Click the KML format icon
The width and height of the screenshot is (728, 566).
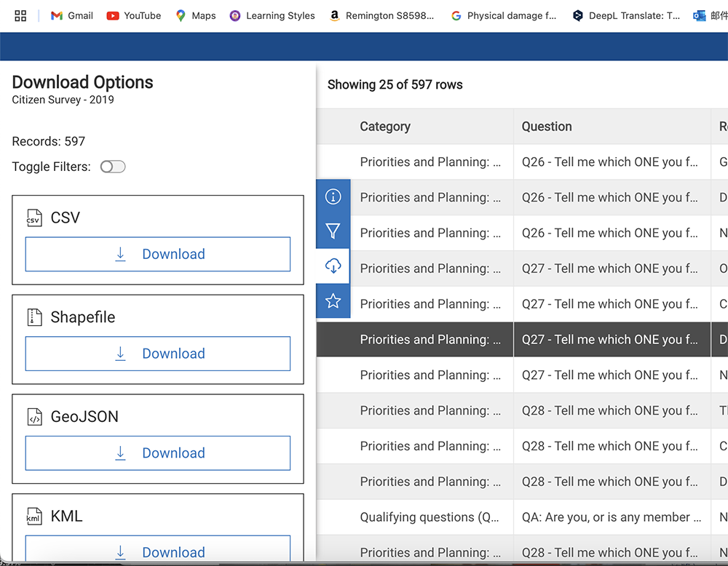coord(33,516)
